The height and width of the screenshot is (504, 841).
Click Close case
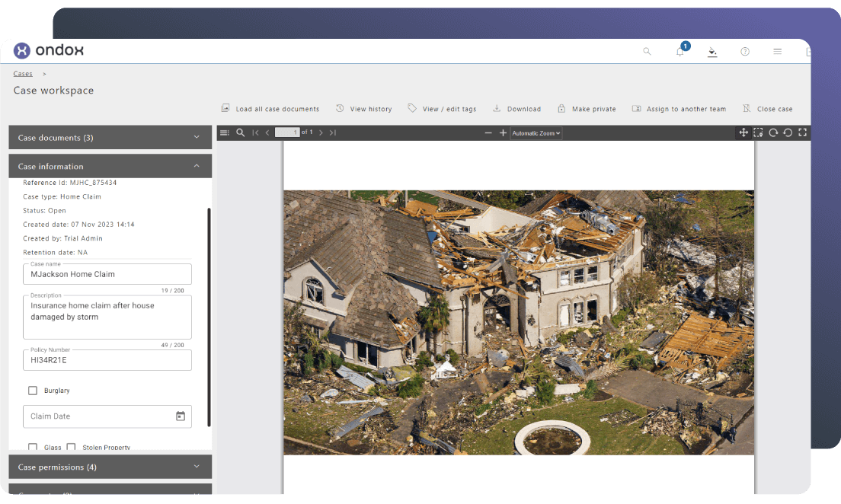pos(768,109)
